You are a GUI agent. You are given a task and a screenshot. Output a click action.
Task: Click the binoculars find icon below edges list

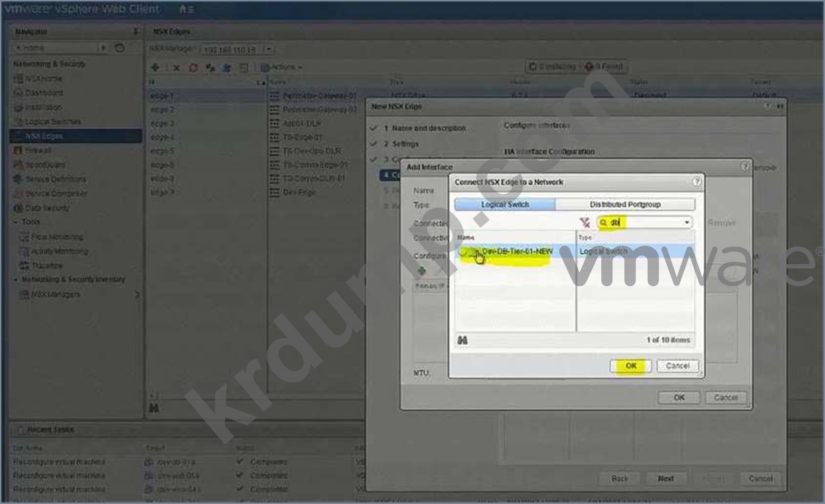point(154,408)
